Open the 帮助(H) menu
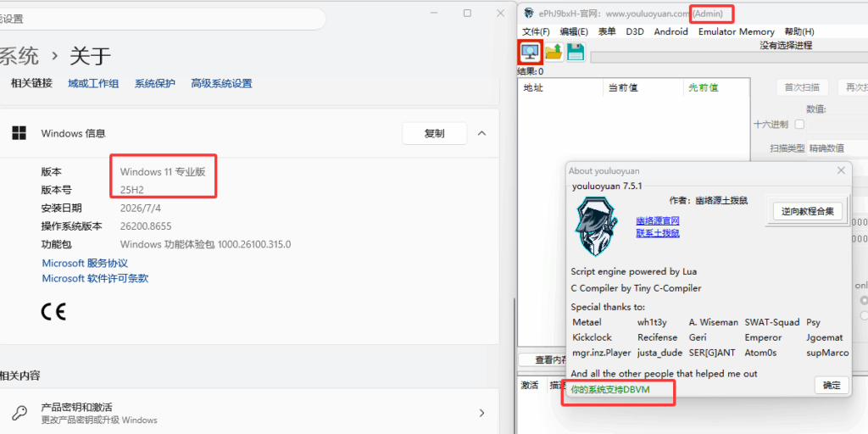The width and height of the screenshot is (868, 434). pyautogui.click(x=799, y=31)
